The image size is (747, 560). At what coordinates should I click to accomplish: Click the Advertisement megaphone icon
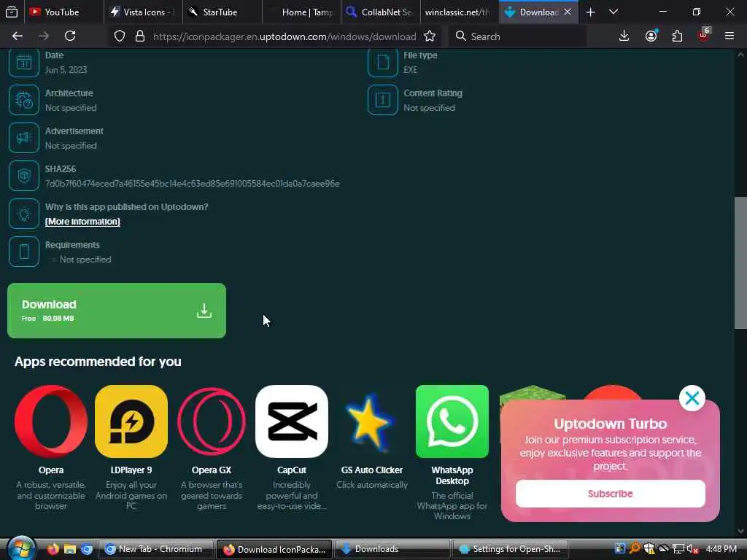(24, 138)
